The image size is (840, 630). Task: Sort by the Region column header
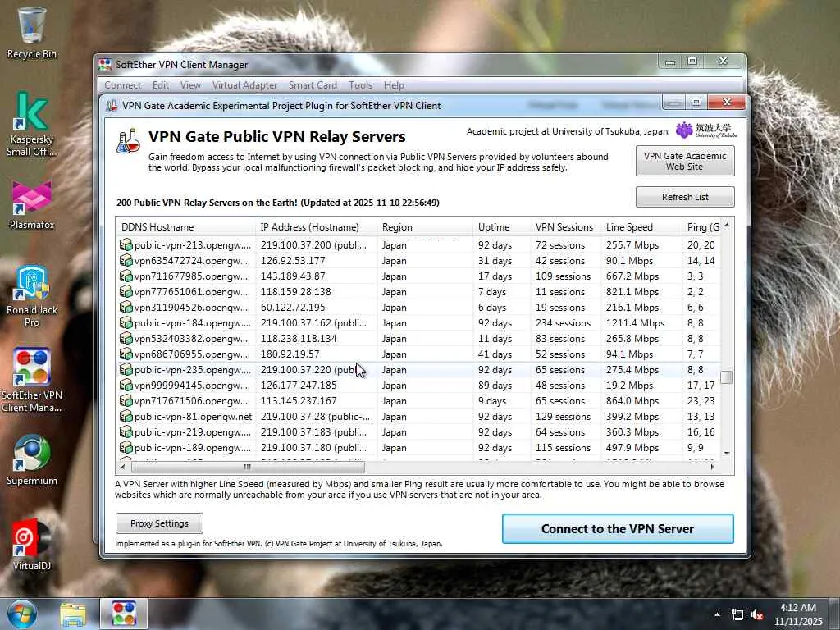(x=425, y=227)
